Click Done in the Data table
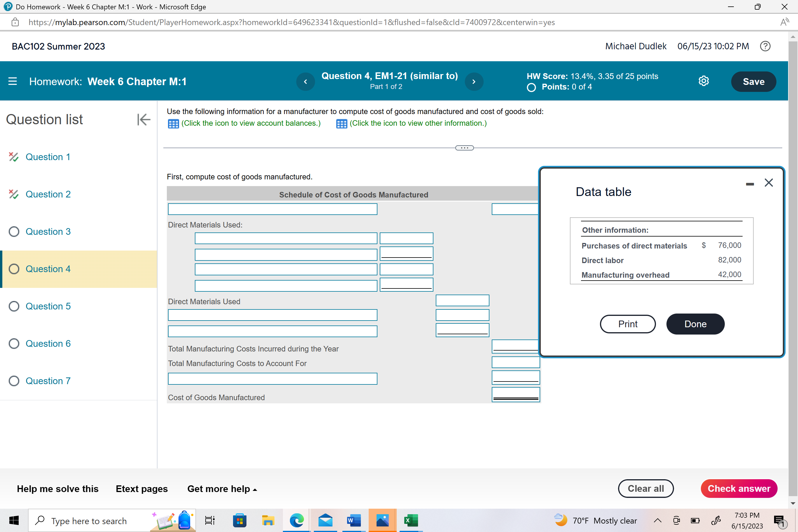This screenshot has width=798, height=532. pos(695,324)
